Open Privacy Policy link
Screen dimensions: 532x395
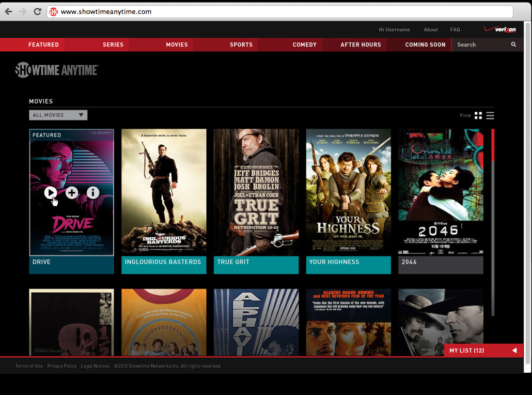click(x=62, y=366)
